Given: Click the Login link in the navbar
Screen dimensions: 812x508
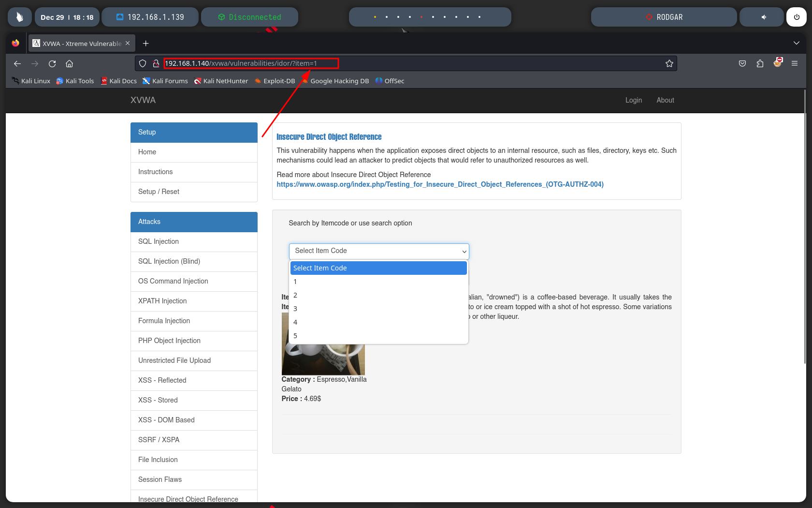Looking at the screenshot, I should 633,100.
